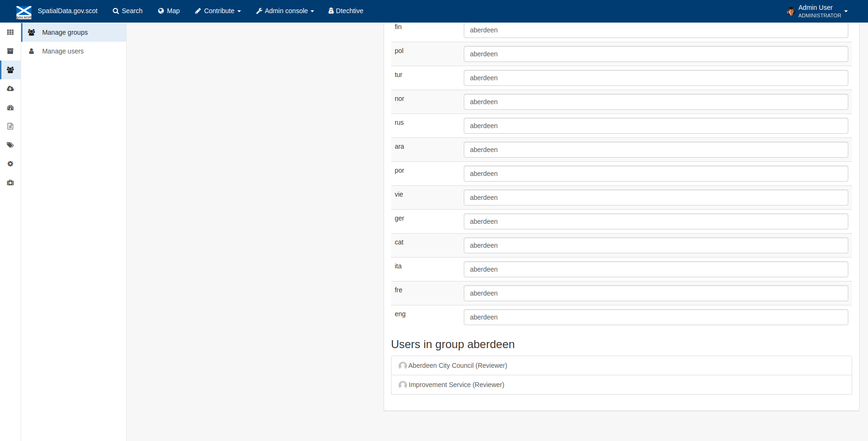Open the tags classification sidebar icon

click(10, 145)
